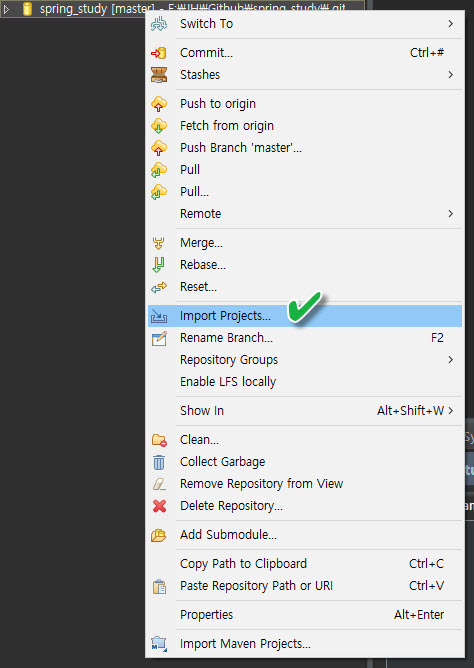Click the Add Submodule icon
Viewport: 474px width, 668px height.
[x=158, y=535]
